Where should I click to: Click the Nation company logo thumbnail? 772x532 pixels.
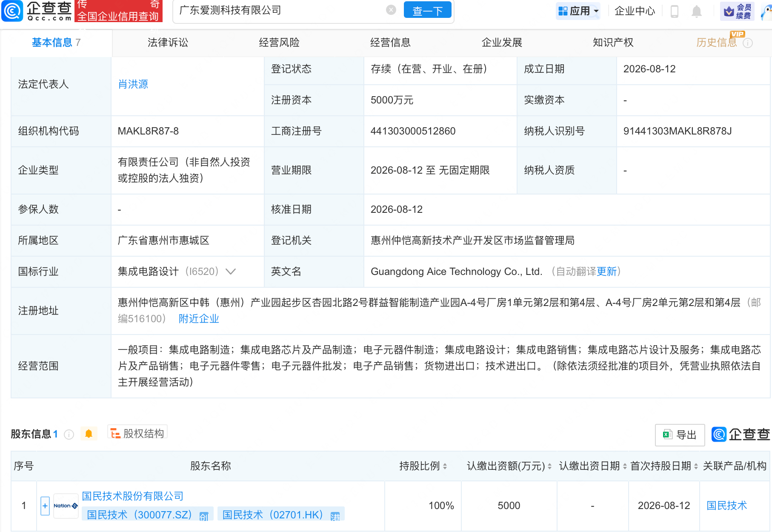tap(66, 506)
